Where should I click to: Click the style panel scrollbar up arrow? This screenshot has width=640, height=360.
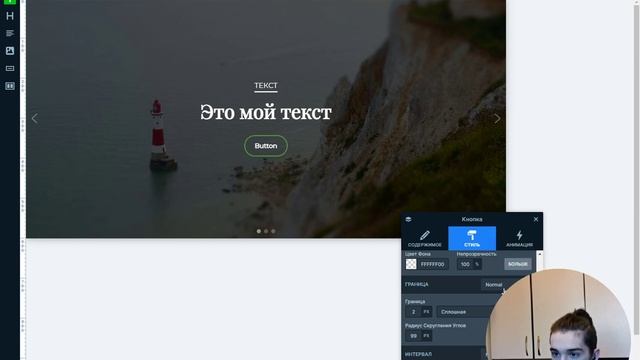click(x=540, y=254)
